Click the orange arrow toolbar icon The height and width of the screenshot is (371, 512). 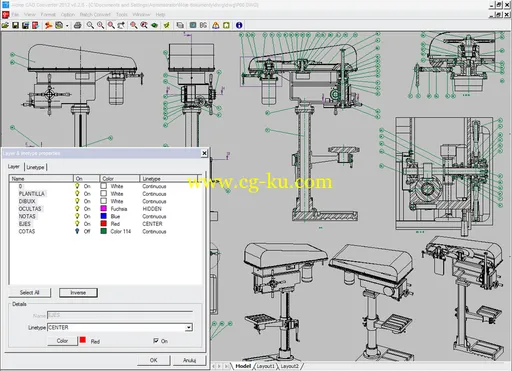coord(48,25)
